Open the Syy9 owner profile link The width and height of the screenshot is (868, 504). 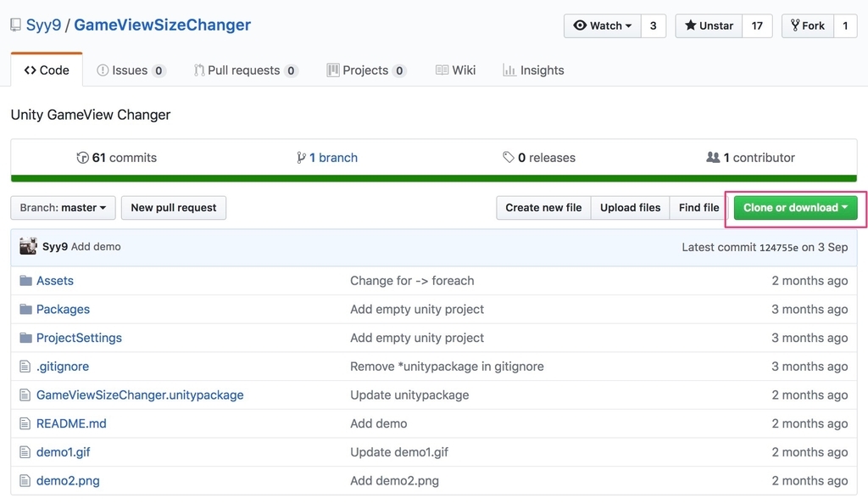(44, 25)
